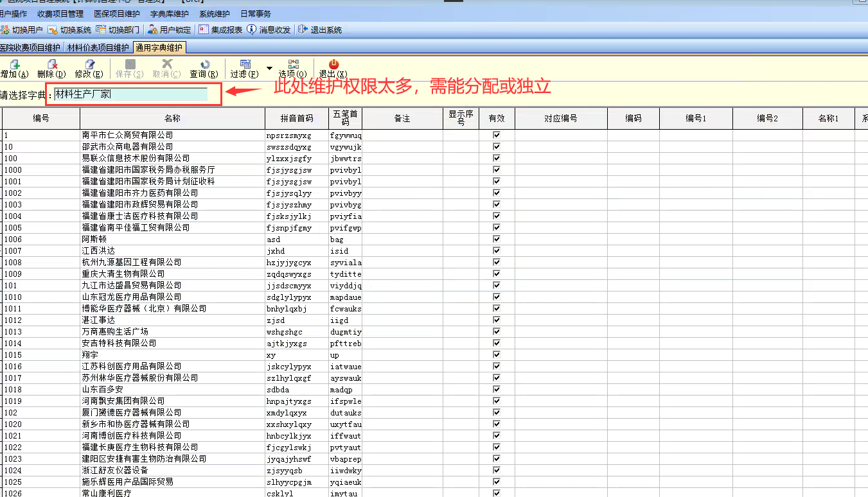Open the 系统维护 menu

pyautogui.click(x=214, y=13)
